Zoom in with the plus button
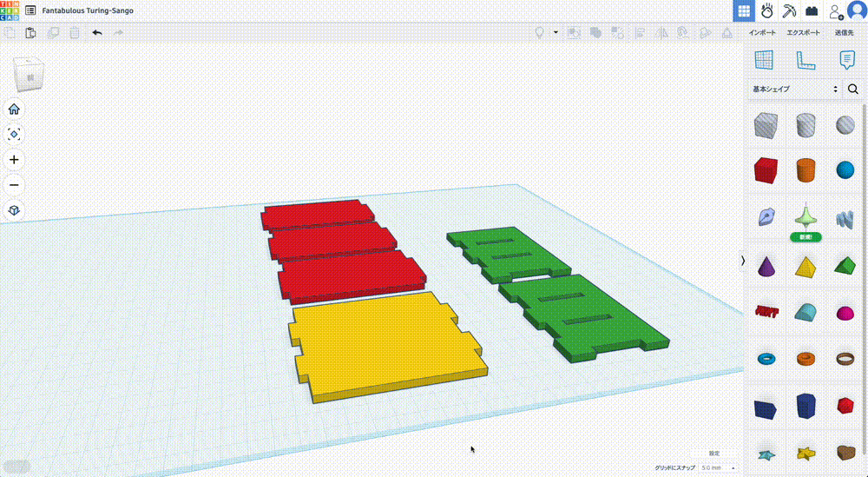 tap(14, 160)
